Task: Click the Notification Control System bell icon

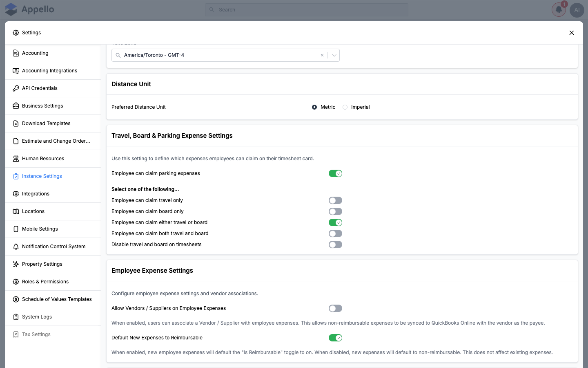Action: click(x=16, y=247)
